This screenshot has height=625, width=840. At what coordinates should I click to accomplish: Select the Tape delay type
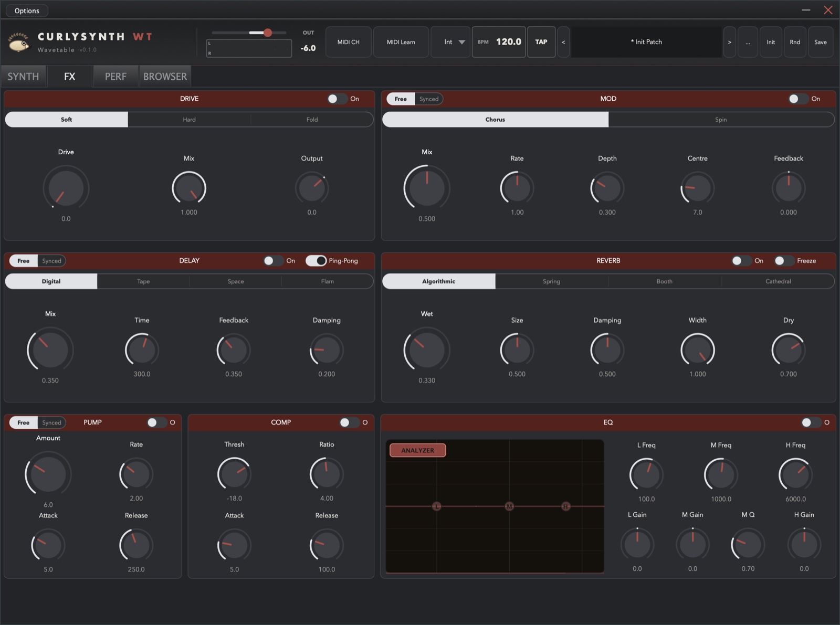143,281
